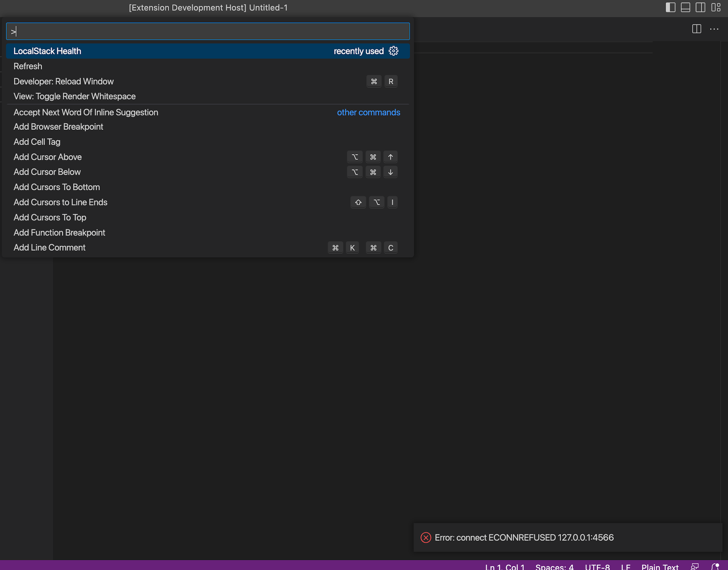Click Developer: Reload Window command
Image resolution: width=728 pixels, height=570 pixels.
(63, 81)
